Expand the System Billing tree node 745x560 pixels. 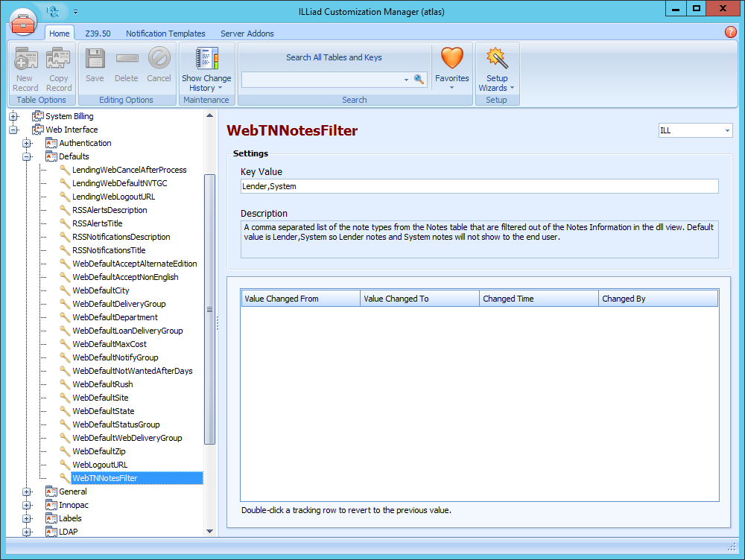click(x=14, y=116)
